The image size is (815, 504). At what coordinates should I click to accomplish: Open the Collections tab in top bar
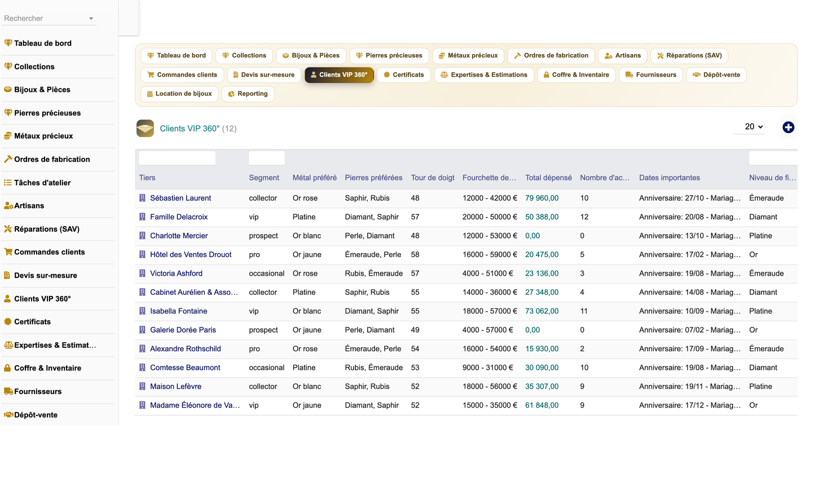tap(244, 55)
